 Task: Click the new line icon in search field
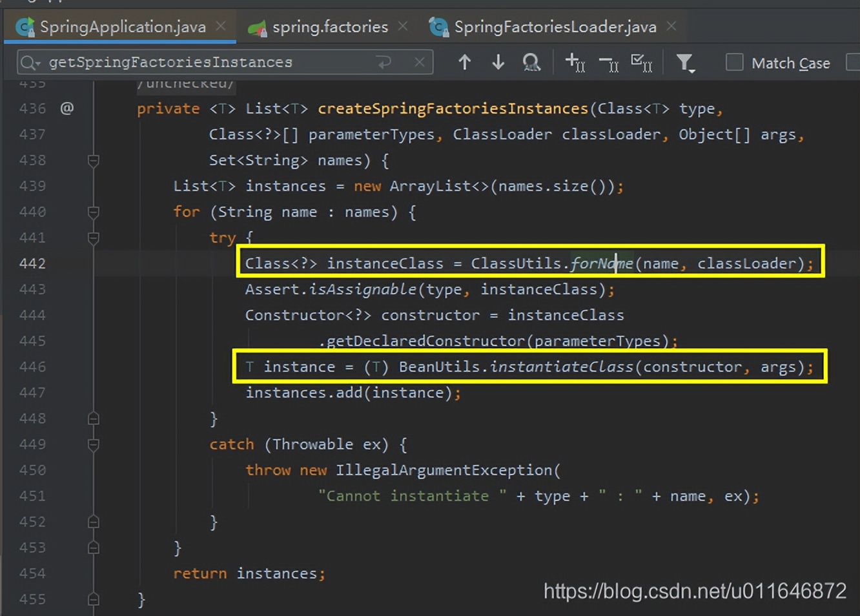384,62
